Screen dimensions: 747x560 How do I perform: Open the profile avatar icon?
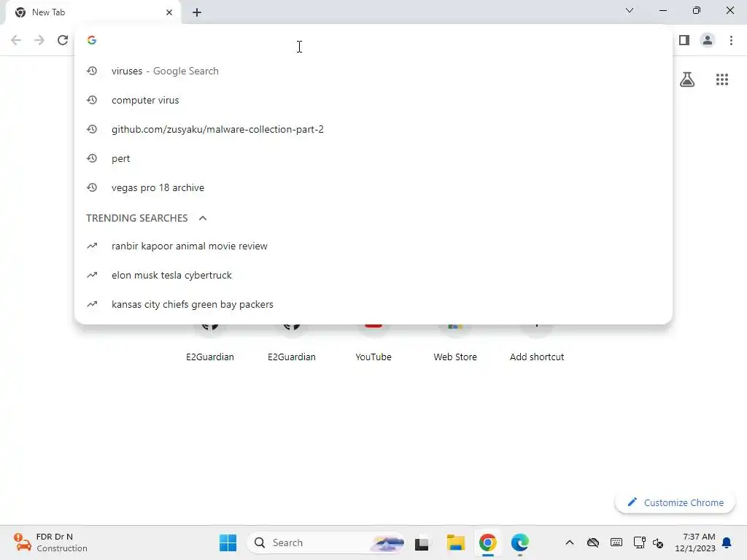tap(708, 40)
